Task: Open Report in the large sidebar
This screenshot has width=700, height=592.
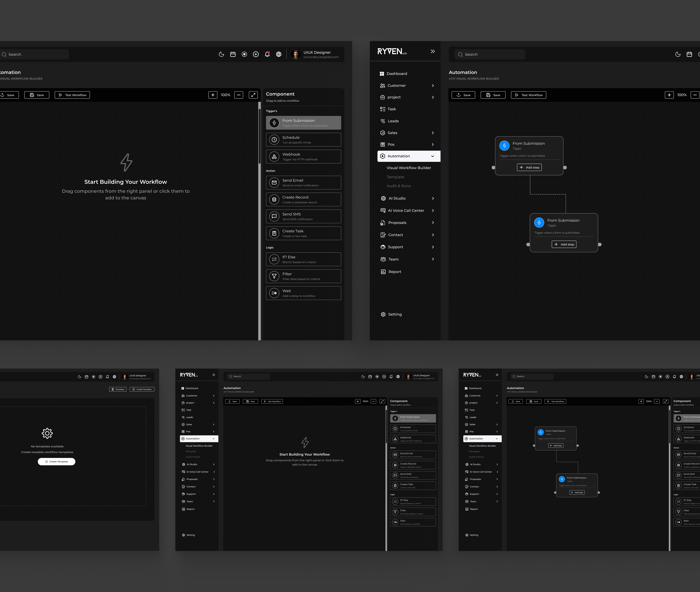Action: (391, 272)
